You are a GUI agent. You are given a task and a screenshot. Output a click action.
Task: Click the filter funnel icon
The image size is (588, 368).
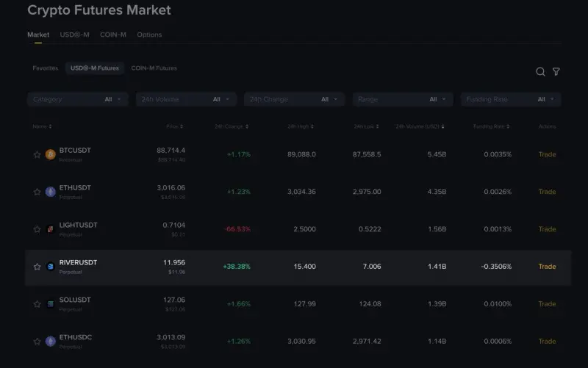click(556, 71)
